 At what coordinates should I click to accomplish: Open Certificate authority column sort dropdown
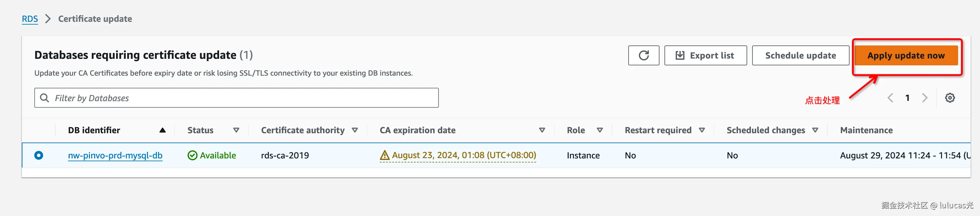[355, 130]
